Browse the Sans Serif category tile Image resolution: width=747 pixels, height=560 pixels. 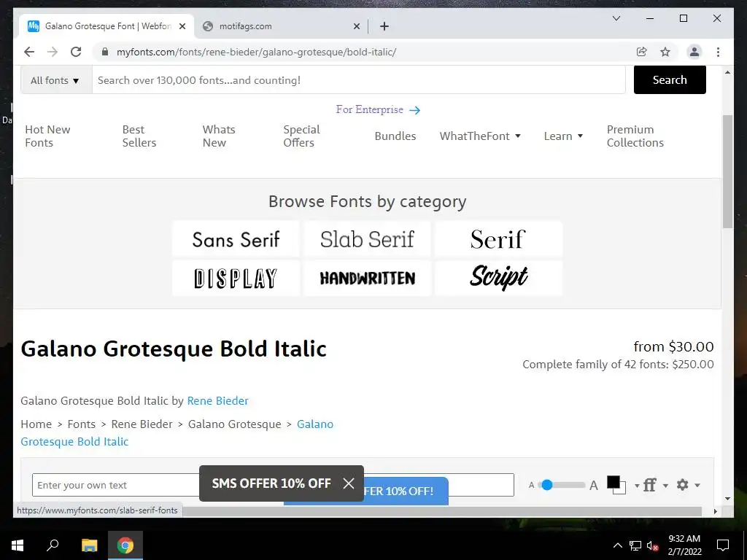pos(236,239)
